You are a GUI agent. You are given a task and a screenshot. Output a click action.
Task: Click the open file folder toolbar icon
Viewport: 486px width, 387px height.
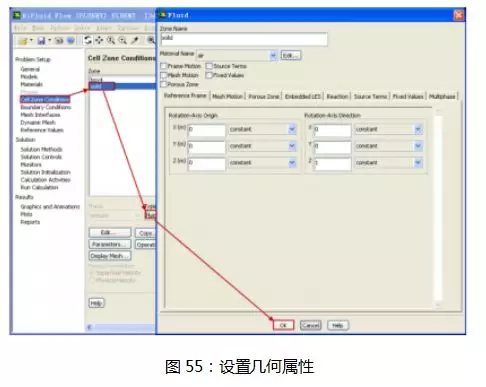pos(23,41)
